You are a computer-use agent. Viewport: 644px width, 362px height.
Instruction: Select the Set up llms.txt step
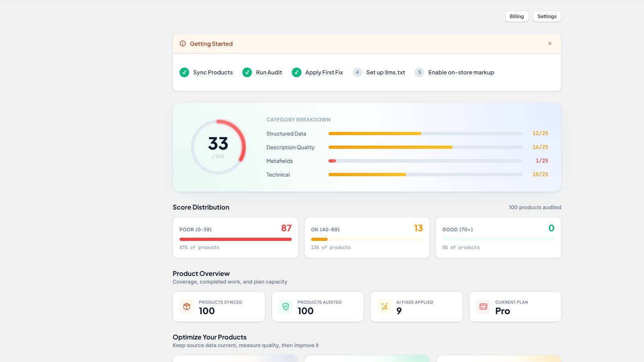click(379, 72)
